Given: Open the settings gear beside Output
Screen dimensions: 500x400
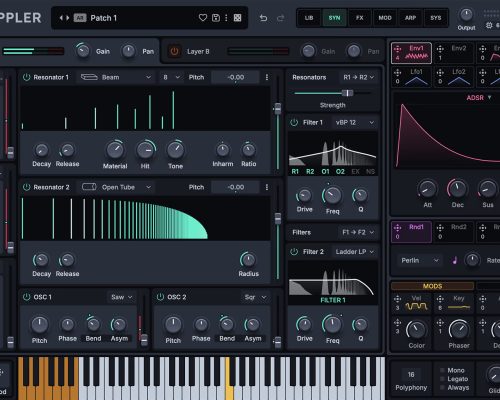Looking at the screenshot, I should 489,25.
